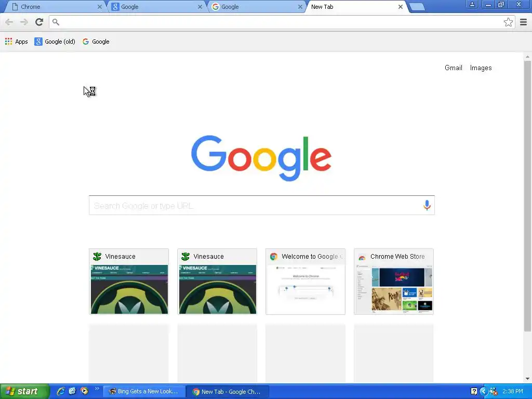Screen dimensions: 532x399
Task: Open the Chrome hamburger menu
Action: pos(524,22)
